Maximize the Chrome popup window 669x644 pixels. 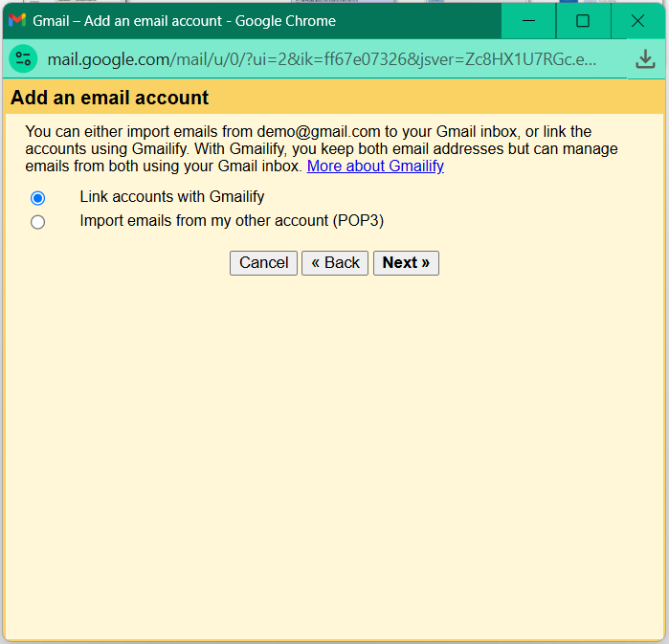[x=583, y=20]
